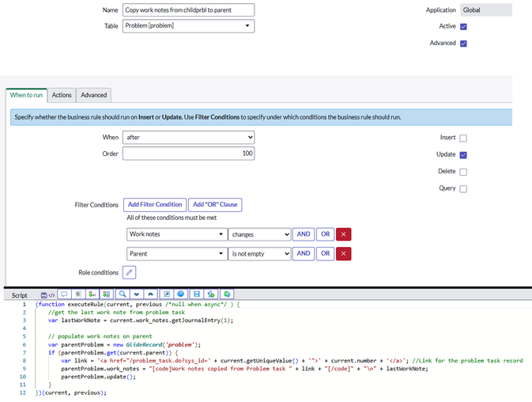The height and width of the screenshot is (402, 532).
Task: Click the Format Code icon in script toolbar
Action: (78, 294)
